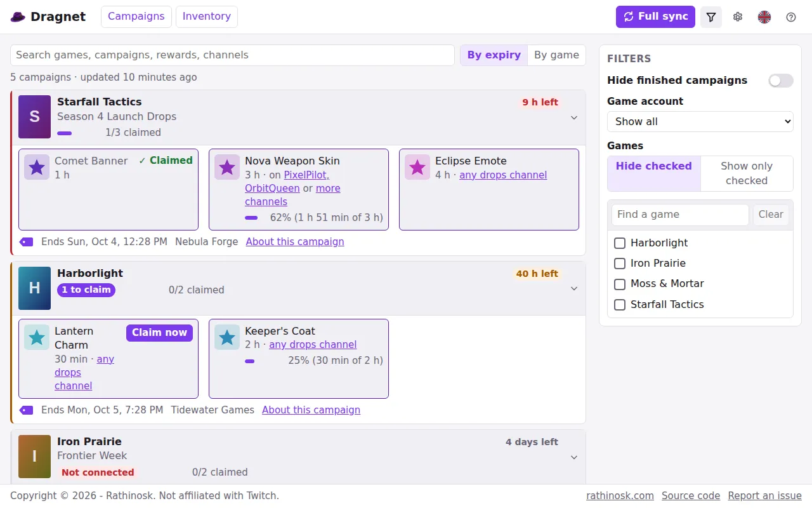Click the Harborlight game thumbnail
Screen dimensions: 812x508
pos(34,288)
